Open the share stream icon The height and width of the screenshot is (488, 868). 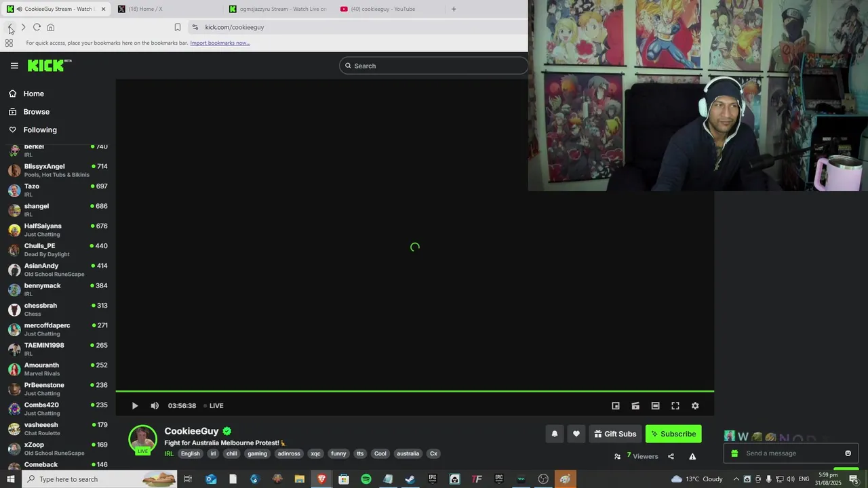coord(671,457)
